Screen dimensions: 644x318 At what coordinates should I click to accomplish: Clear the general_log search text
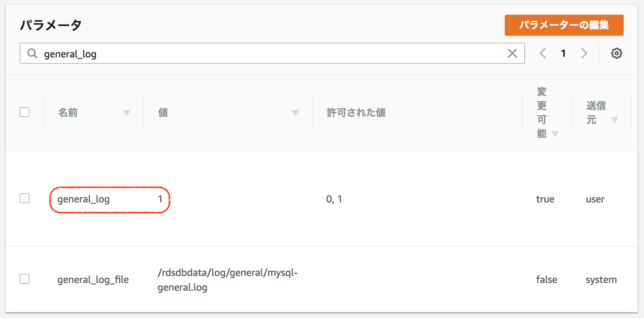pos(512,54)
